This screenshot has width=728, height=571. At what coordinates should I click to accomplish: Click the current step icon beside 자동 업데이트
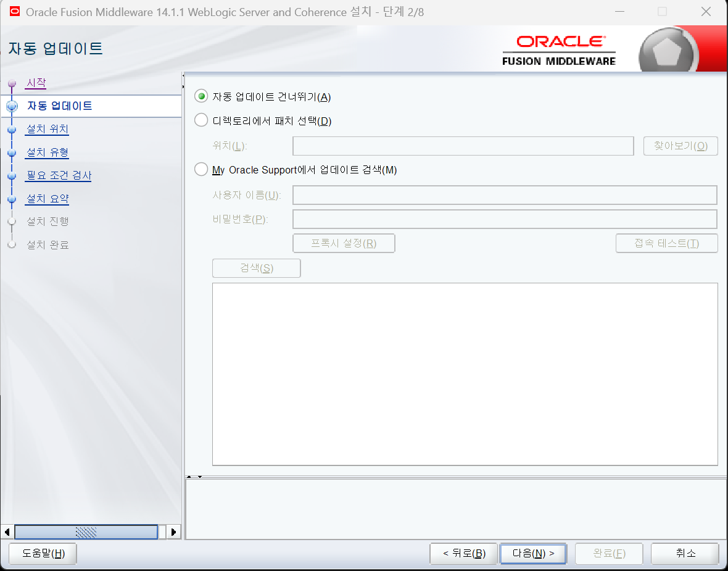click(12, 106)
